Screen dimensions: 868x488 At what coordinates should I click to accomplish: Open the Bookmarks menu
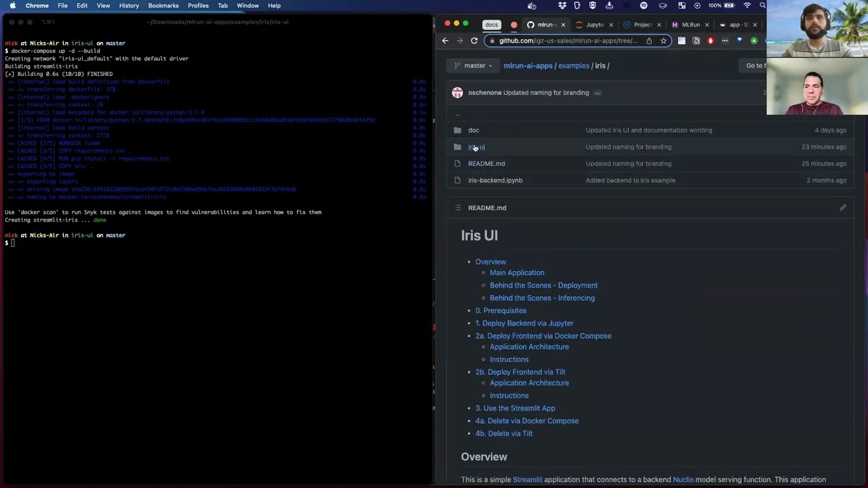(x=163, y=5)
